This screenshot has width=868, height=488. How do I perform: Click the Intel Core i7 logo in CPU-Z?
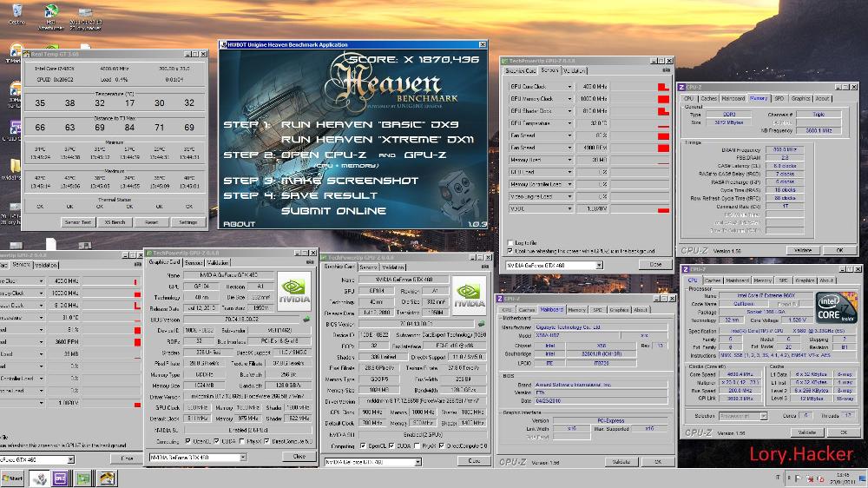coord(837,308)
